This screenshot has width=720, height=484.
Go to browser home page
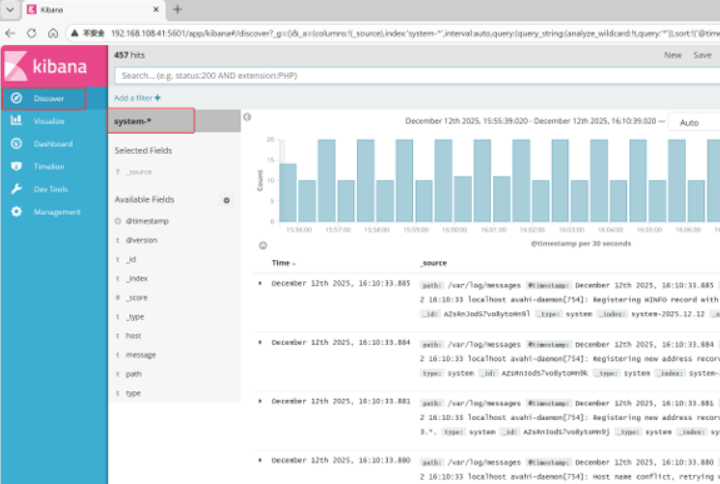[x=53, y=33]
